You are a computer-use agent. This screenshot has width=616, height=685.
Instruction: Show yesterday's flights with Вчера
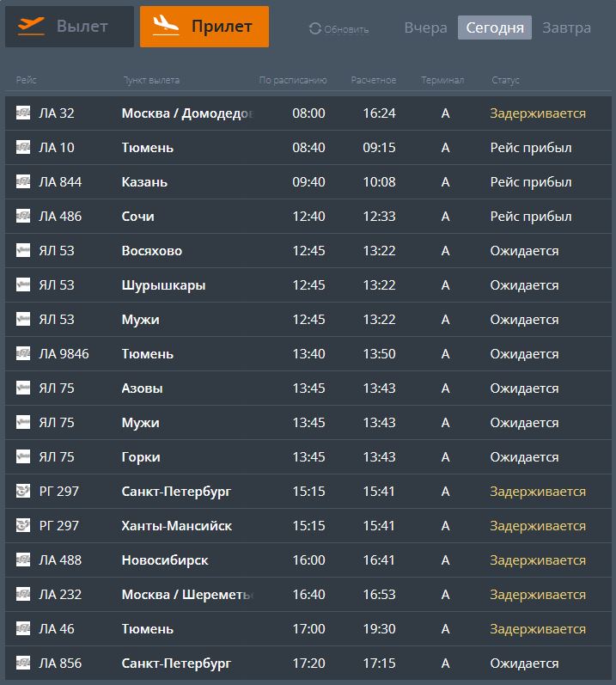tap(425, 28)
